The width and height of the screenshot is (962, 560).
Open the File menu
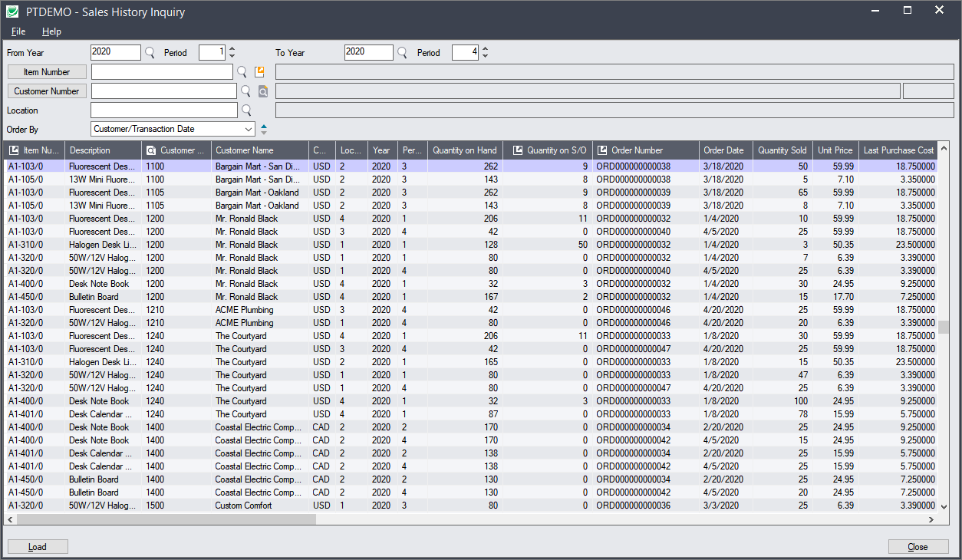[x=18, y=31]
